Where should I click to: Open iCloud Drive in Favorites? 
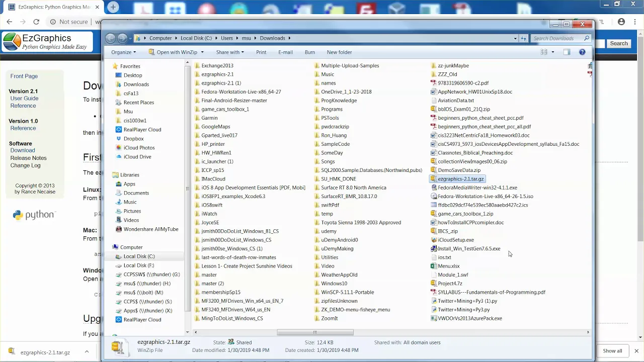click(137, 157)
